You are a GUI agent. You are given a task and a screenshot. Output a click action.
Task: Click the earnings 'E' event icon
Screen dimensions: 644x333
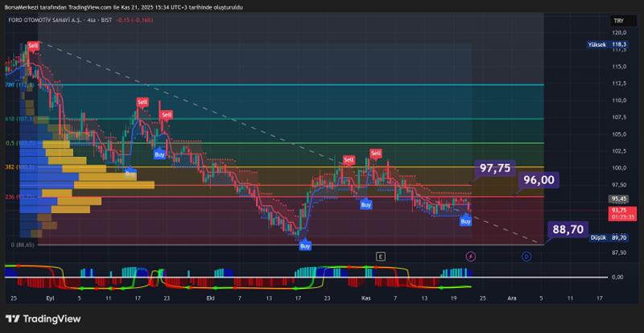click(380, 256)
